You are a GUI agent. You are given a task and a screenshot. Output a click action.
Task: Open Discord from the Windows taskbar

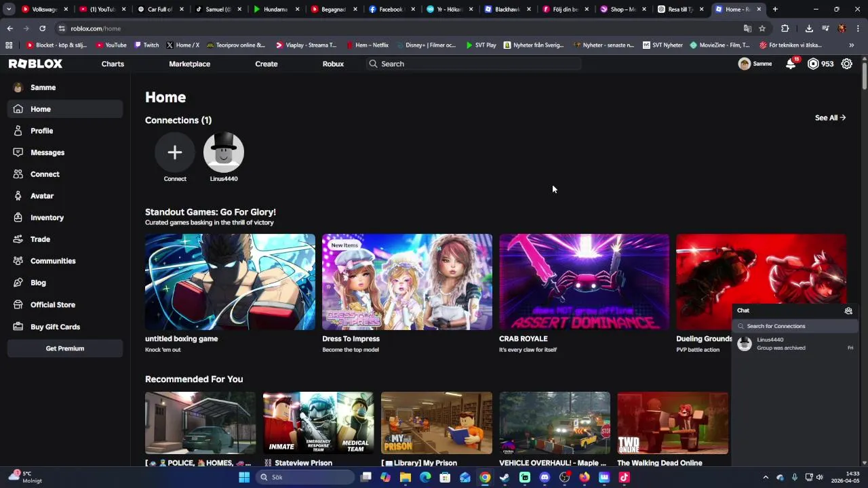545,477
